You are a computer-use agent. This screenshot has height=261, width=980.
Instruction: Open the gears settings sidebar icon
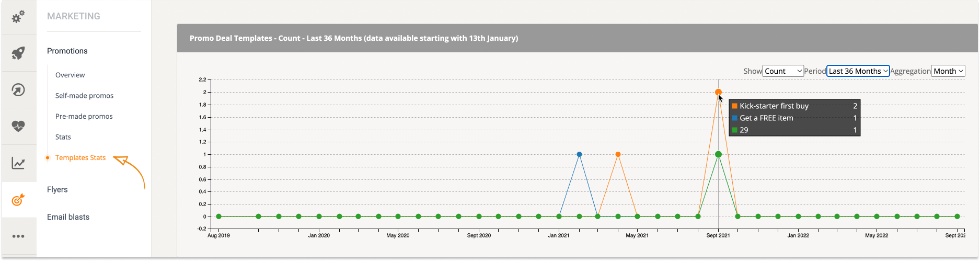[x=18, y=17]
